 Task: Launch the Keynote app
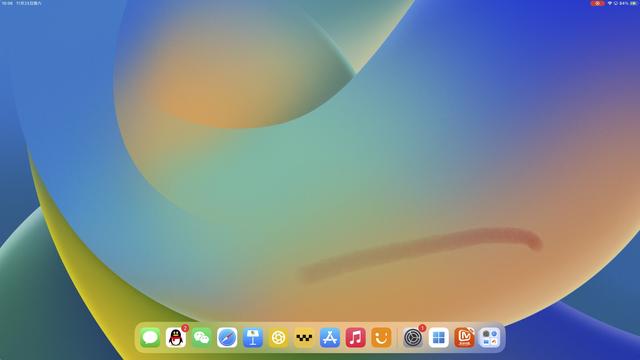click(x=253, y=338)
